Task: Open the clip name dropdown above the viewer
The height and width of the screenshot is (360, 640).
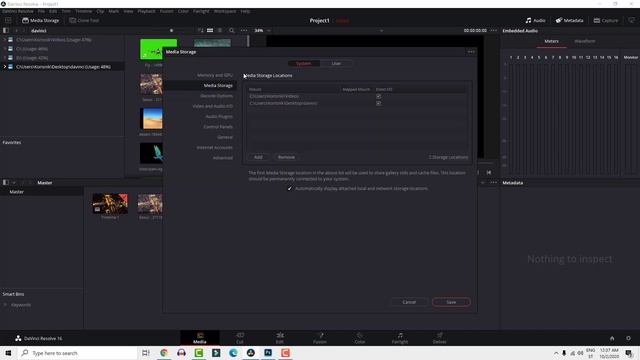Action: pos(381,31)
